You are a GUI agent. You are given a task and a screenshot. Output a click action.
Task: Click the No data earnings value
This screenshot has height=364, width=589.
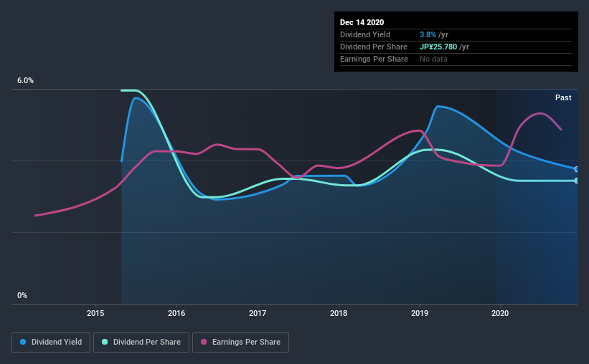(x=433, y=59)
